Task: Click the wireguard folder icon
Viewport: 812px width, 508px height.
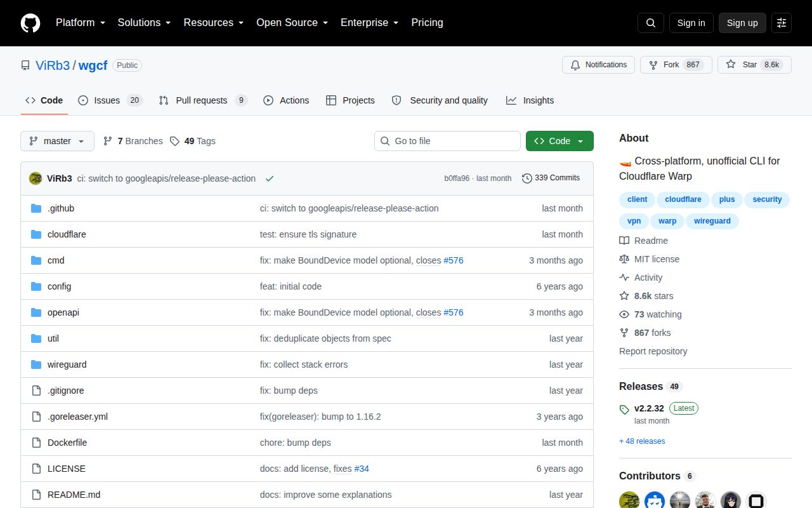Action: click(36, 364)
